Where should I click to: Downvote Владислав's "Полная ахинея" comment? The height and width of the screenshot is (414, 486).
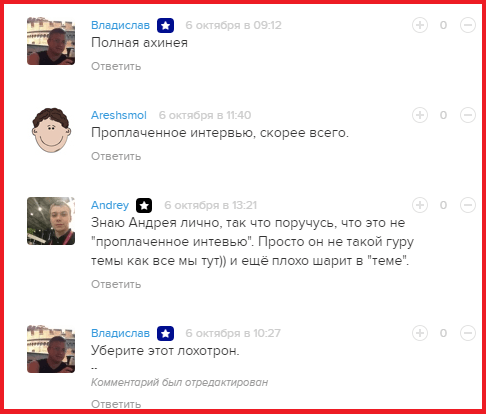click(468, 25)
